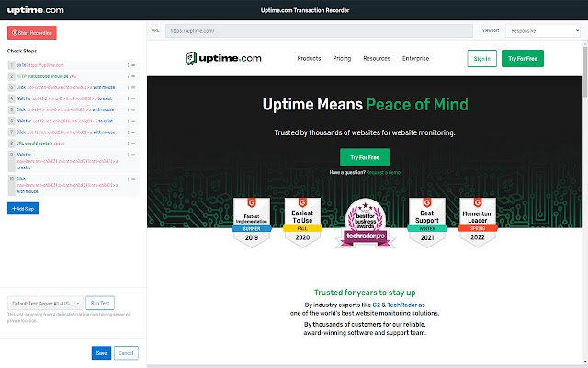Select step 9 Wait for row
Screen dimensions: 588x368
(x=73, y=161)
